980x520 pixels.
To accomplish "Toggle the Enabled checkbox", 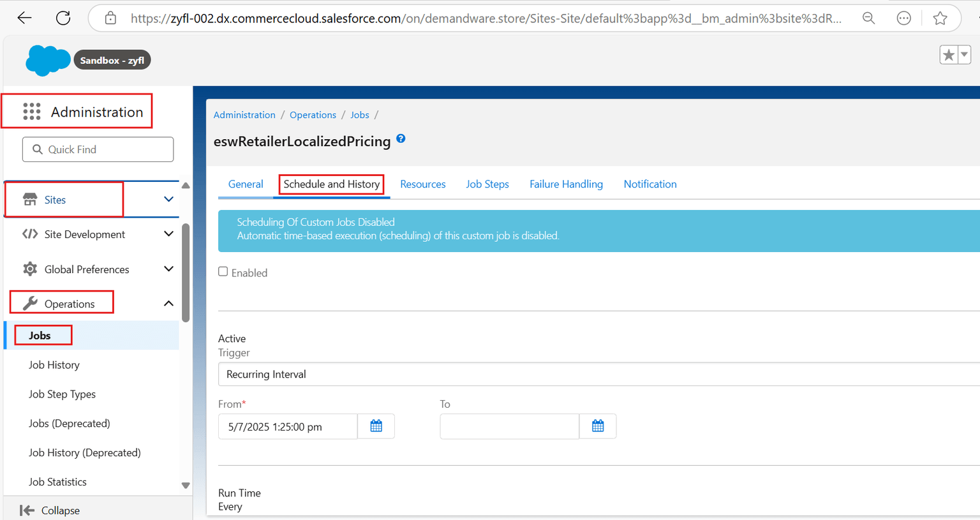I will pyautogui.click(x=223, y=272).
